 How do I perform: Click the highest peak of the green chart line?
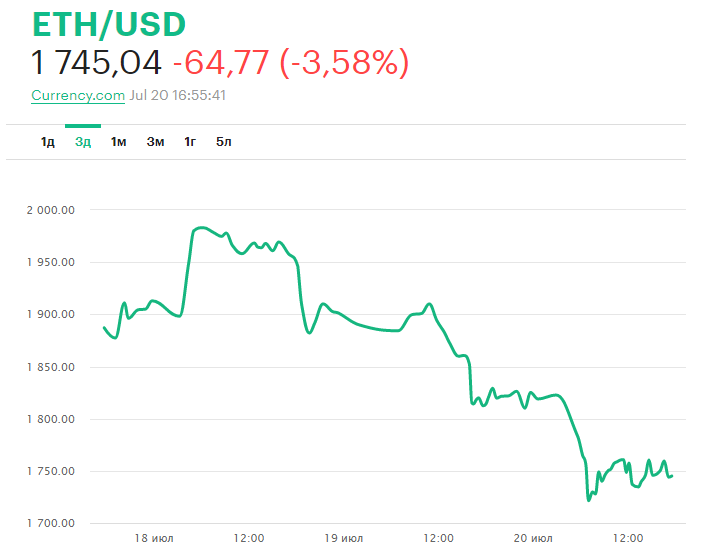pos(201,228)
